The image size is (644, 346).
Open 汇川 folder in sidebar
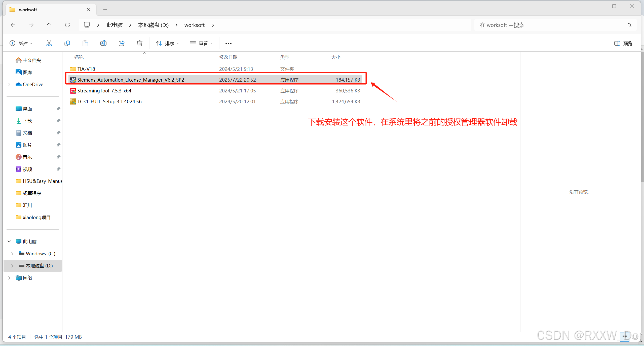coord(24,205)
